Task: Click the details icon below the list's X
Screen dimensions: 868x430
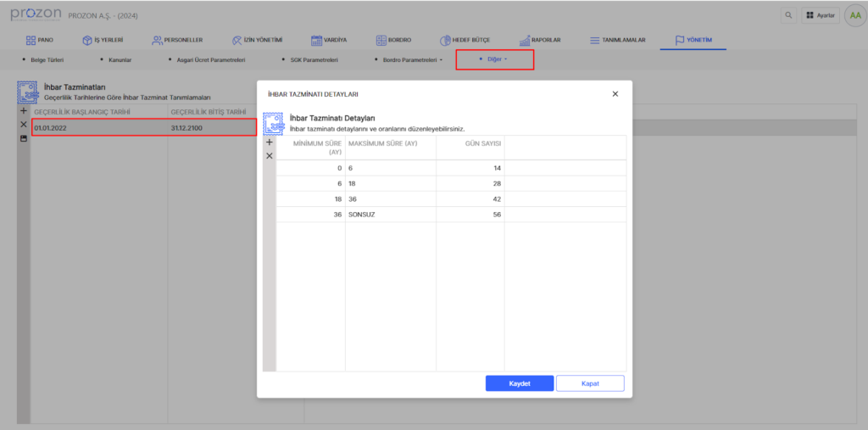Action: [24, 138]
